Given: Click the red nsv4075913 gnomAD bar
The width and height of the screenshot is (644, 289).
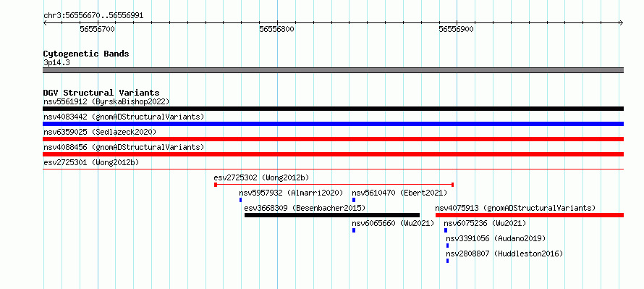Looking at the screenshot, I should tap(530, 215).
